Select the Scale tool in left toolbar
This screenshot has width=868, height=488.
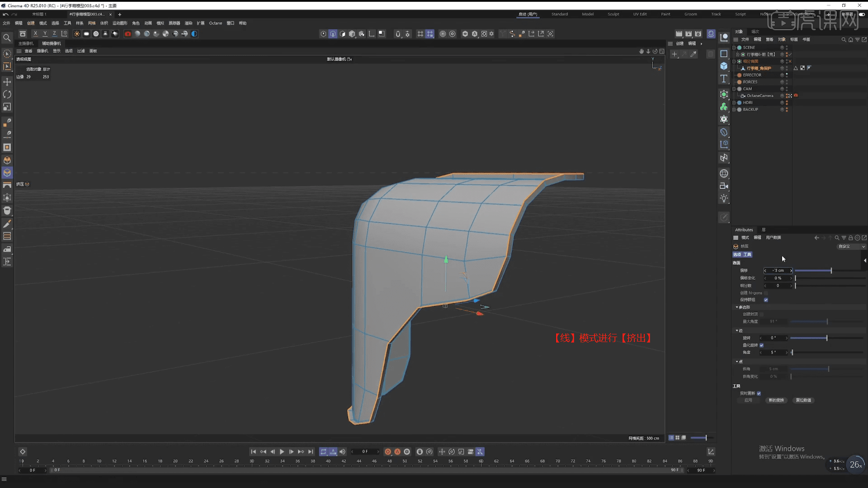[x=7, y=107]
